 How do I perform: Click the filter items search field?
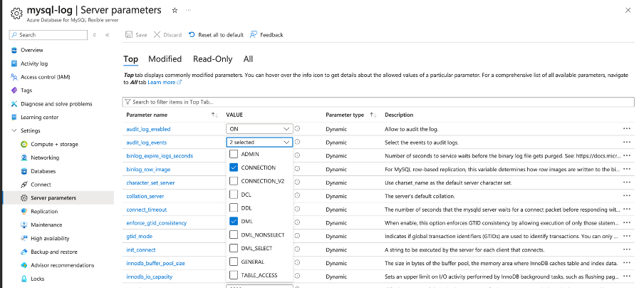378,103
